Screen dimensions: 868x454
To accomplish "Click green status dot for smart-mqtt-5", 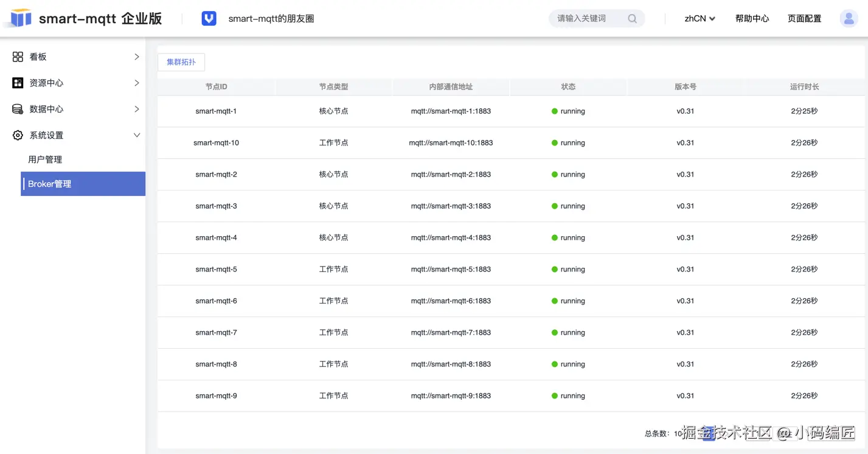I will 555,270.
